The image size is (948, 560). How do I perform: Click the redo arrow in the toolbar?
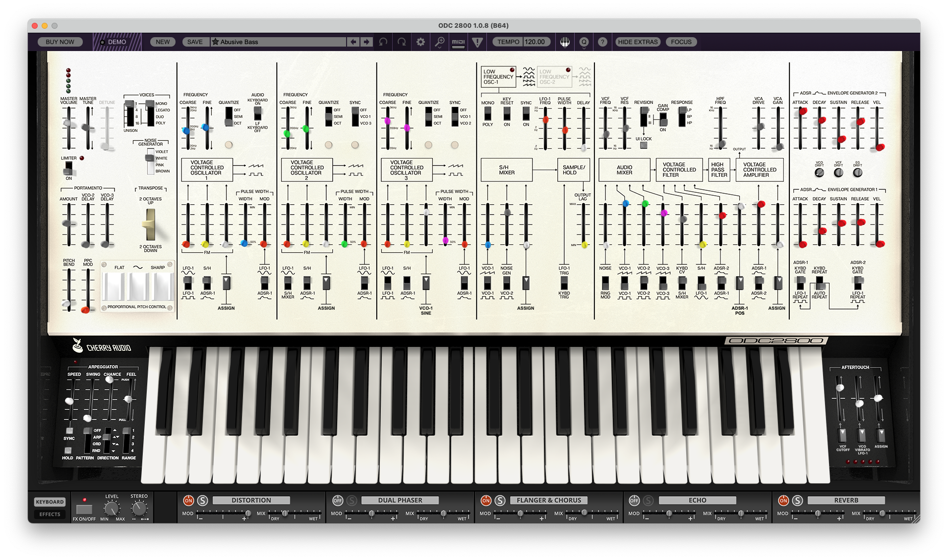click(x=402, y=42)
